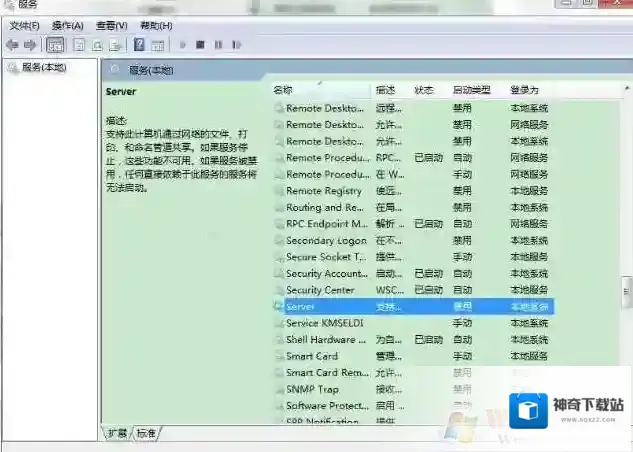
Task: Switch to the 标准 tab
Action: click(x=146, y=433)
